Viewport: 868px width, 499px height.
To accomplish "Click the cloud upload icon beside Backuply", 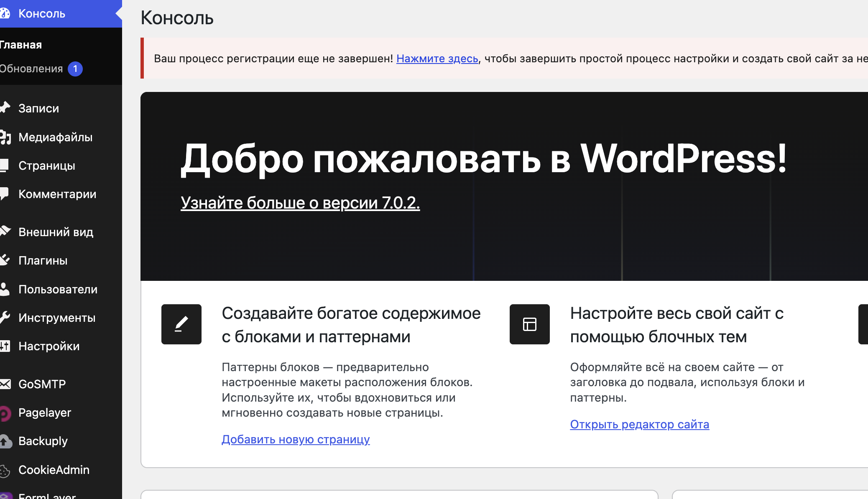I will tap(5, 441).
